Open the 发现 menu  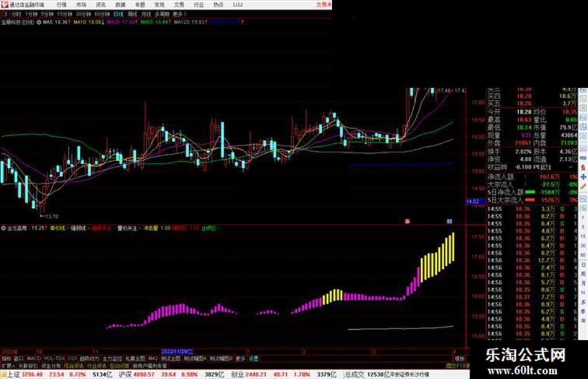159,5
